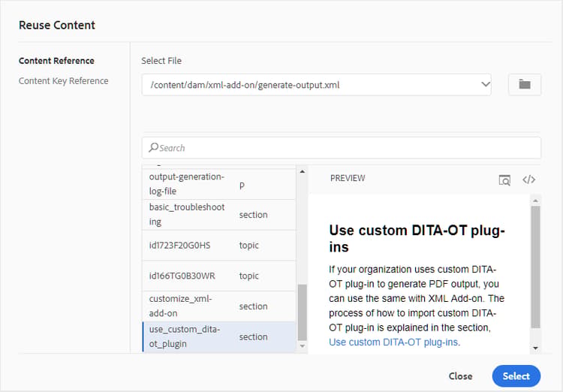Select the customize_xml-add-on section row
This screenshot has height=392, width=563.
coord(218,306)
